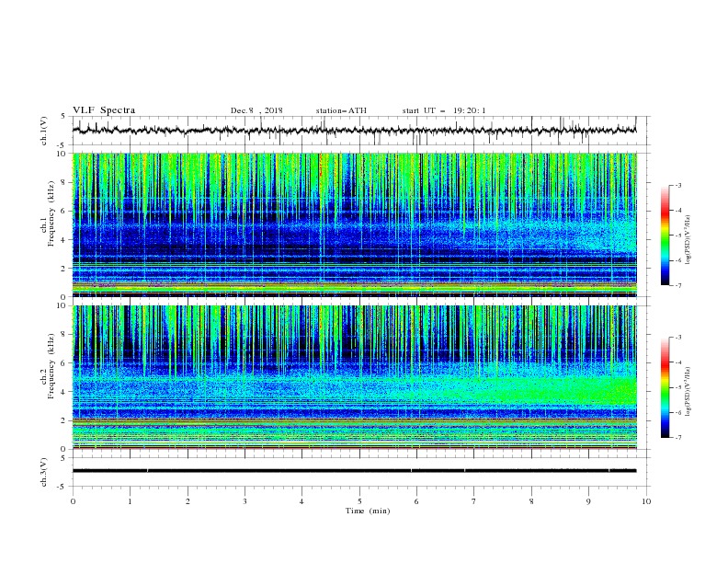
Task: Click the "9" tick on the time axis
Action: click(588, 501)
